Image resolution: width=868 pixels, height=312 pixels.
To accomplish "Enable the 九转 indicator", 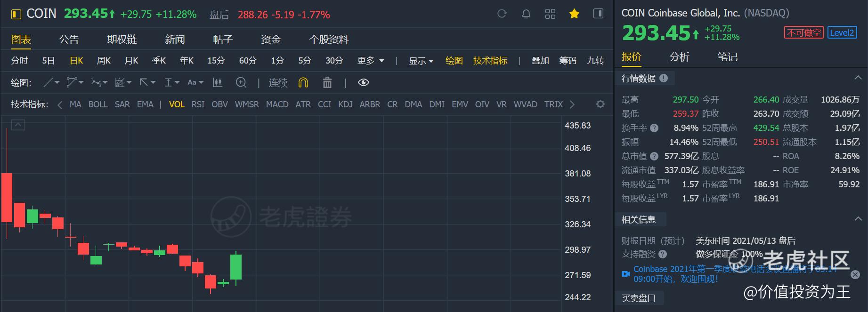I will pos(595,61).
